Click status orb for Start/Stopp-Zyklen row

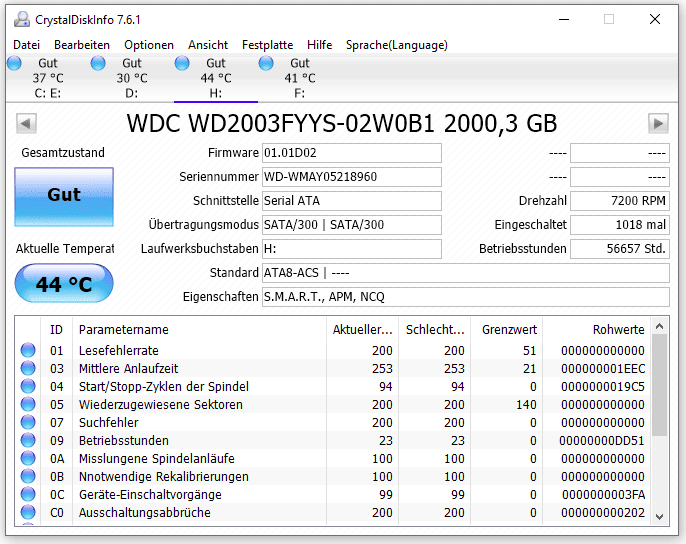tap(28, 386)
